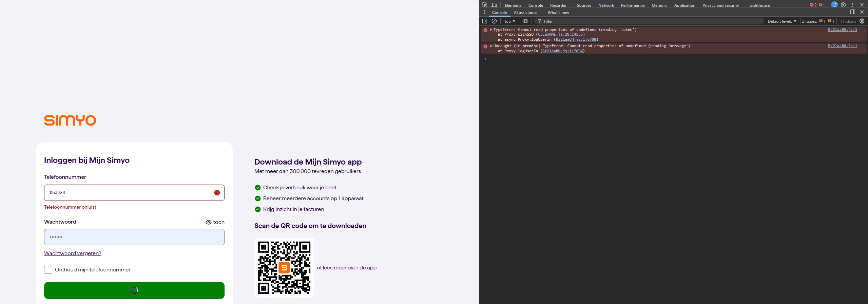Click the '1 hidden' messages indicator
Screen dimensions: 868x304
point(848,21)
